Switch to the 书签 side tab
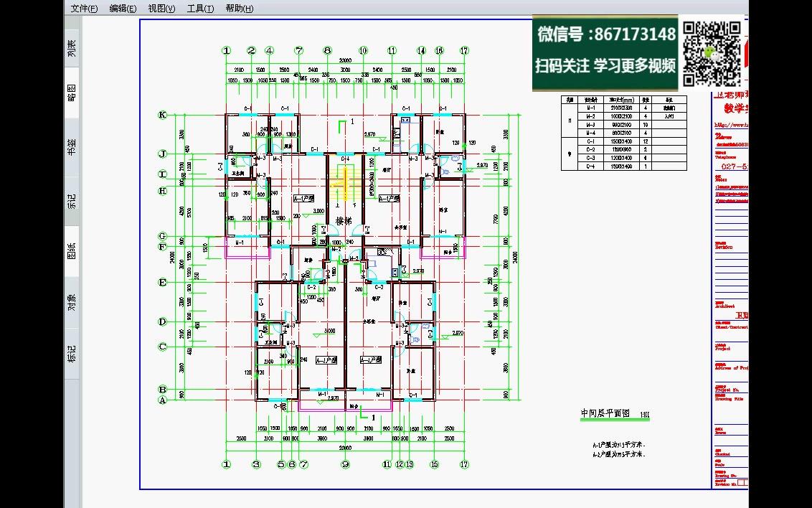 click(x=72, y=146)
